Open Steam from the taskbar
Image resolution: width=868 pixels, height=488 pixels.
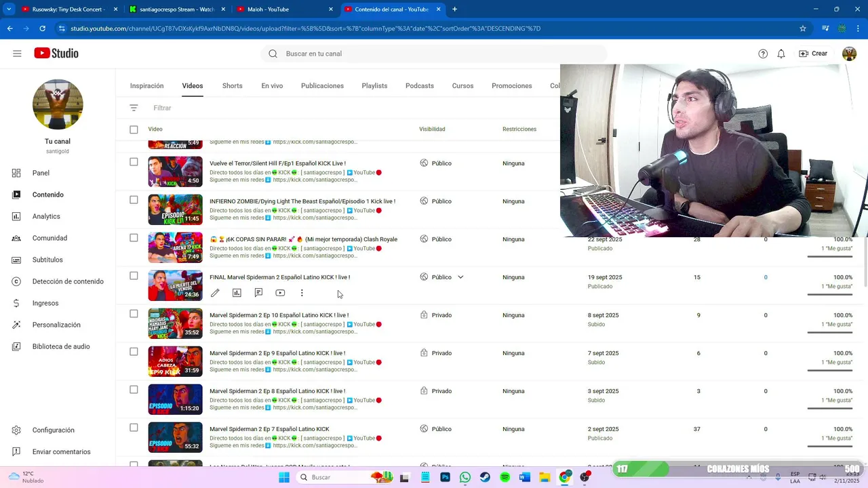coord(485,477)
